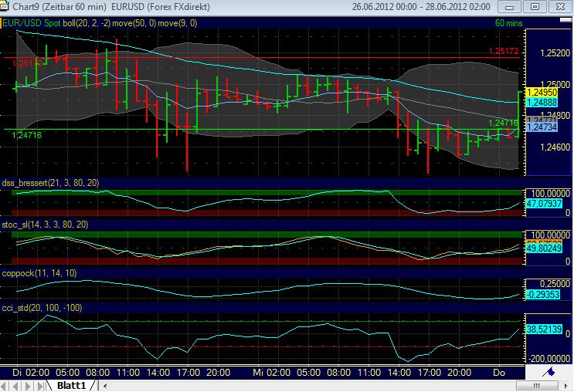Click the 1,24734 value tag on price axis
This screenshot has width=574, height=392.
[542, 127]
